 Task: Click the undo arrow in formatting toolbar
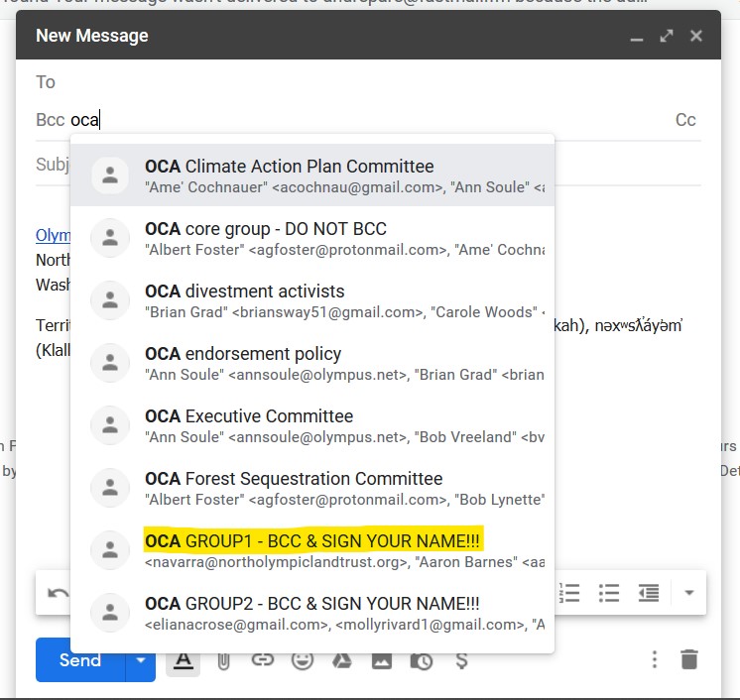(58, 593)
